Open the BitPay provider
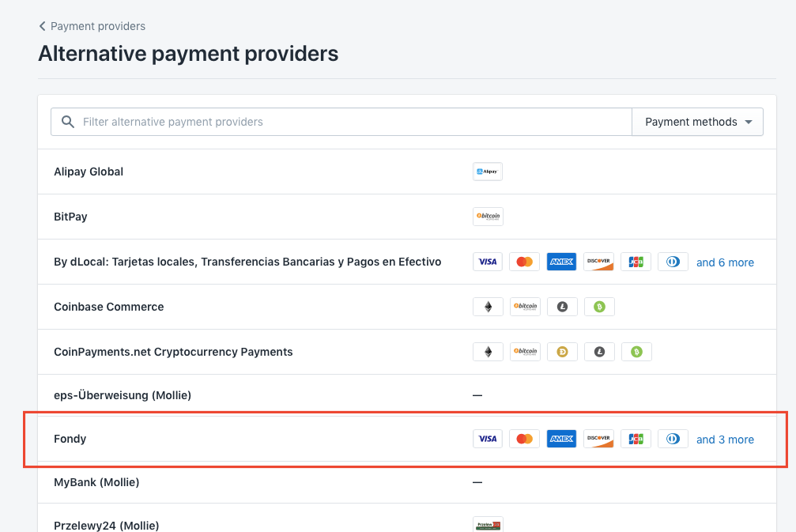The width and height of the screenshot is (796, 532). coord(70,217)
